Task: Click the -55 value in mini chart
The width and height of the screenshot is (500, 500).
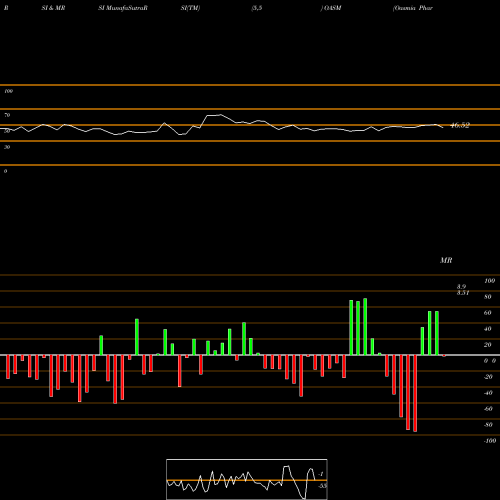Action: pyautogui.click(x=322, y=486)
